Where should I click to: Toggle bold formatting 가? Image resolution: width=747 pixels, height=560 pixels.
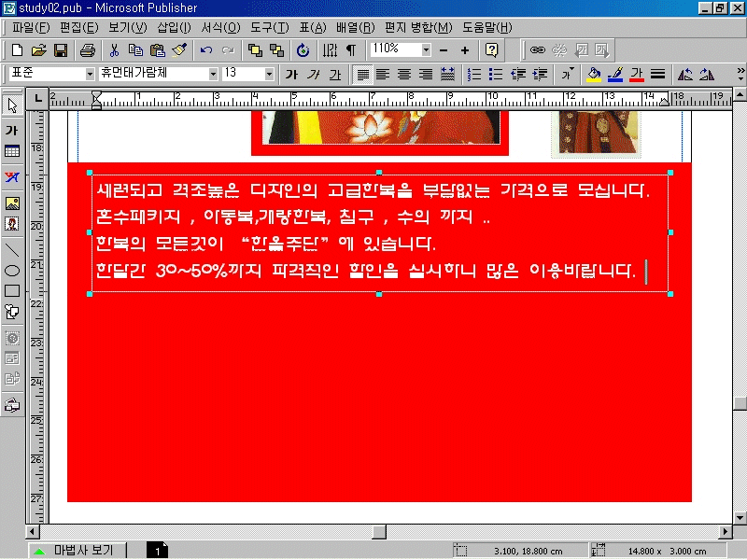291,75
